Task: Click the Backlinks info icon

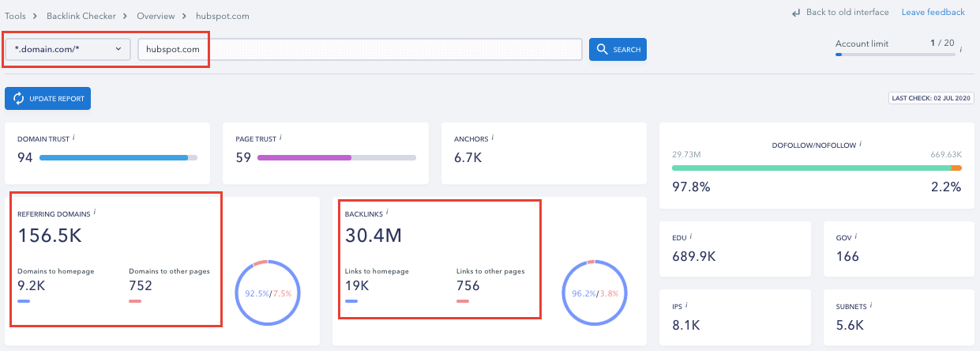Action: (387, 212)
